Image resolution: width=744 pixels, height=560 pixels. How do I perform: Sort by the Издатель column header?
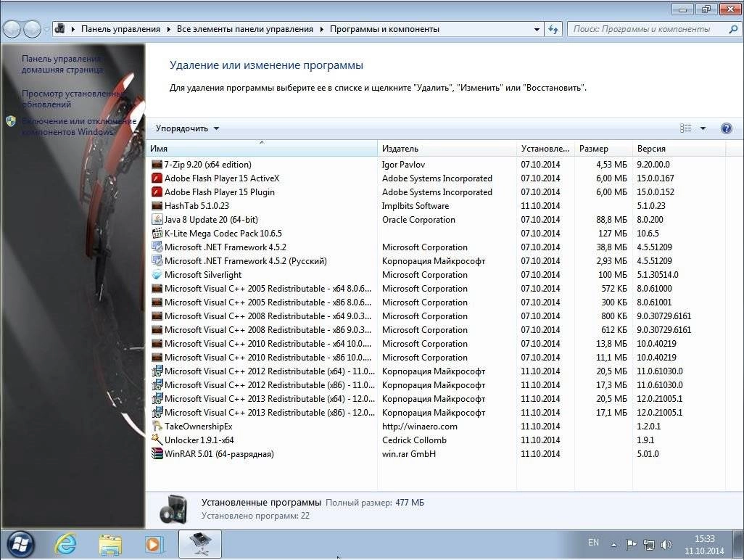[447, 149]
